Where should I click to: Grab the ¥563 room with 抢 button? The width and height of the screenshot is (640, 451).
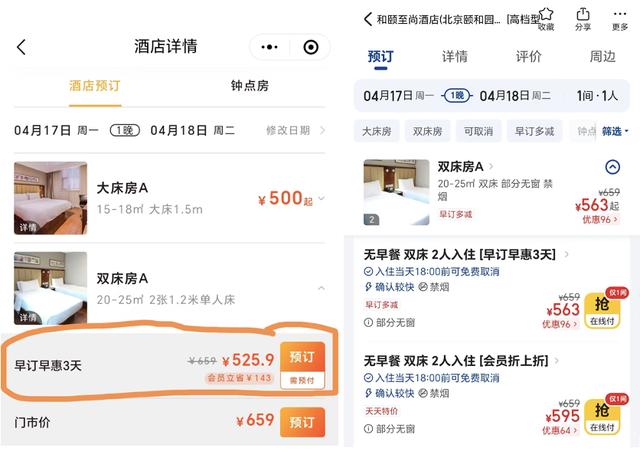click(602, 310)
